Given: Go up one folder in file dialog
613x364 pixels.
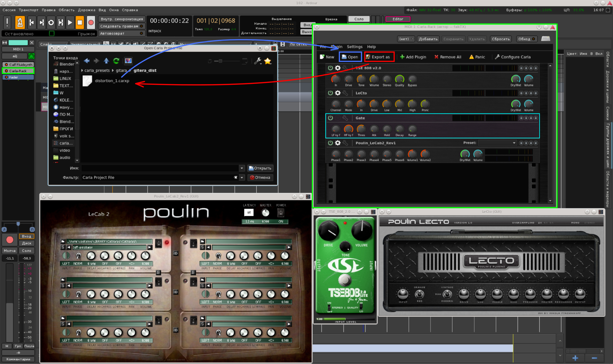Looking at the screenshot, I should click(106, 61).
